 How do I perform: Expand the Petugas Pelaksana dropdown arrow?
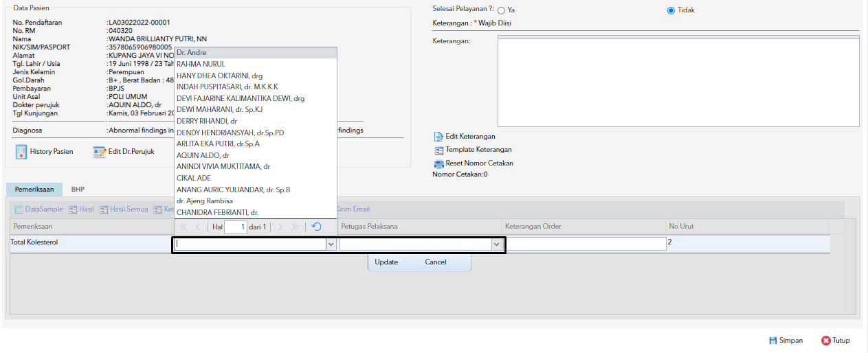(496, 244)
